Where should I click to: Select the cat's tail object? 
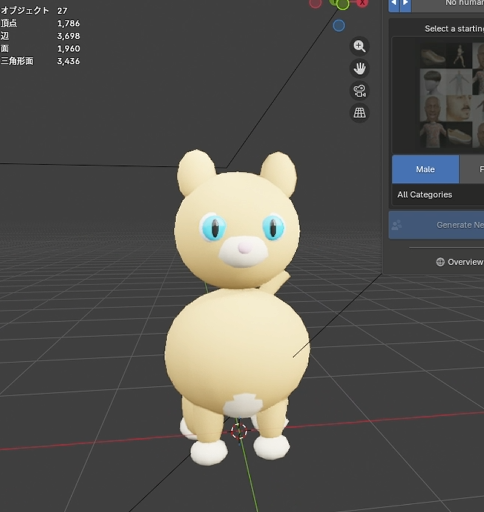[x=277, y=283]
